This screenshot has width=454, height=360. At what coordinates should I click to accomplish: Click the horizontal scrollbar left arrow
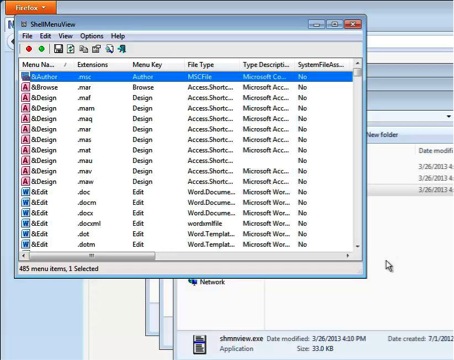click(x=23, y=256)
